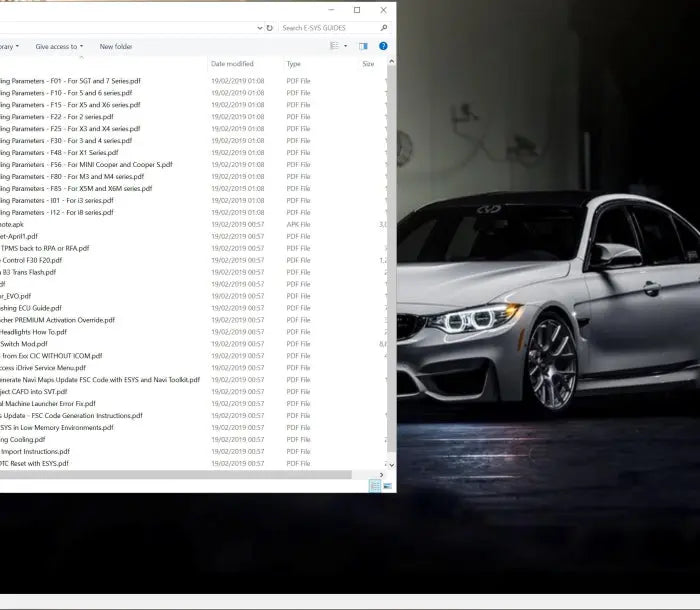The height and width of the screenshot is (610, 700).
Task: Select Control F30 F20.pdf file
Action: pos(31,260)
